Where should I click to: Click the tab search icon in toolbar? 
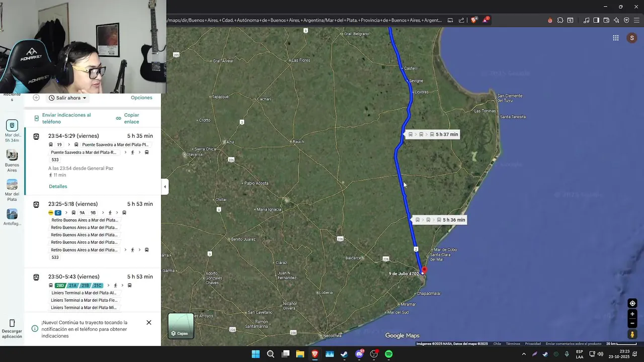(x=570, y=20)
